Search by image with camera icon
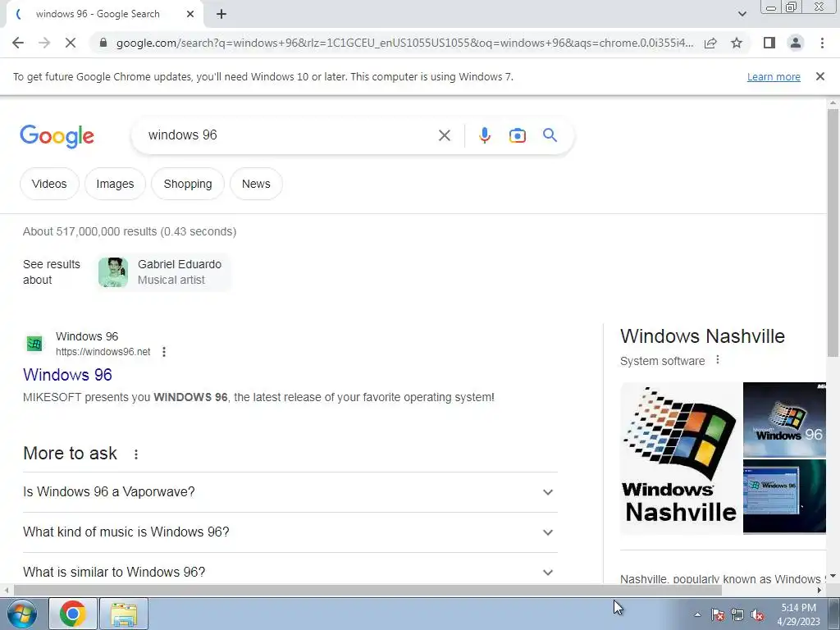Screen dimensions: 840x630 517,135
